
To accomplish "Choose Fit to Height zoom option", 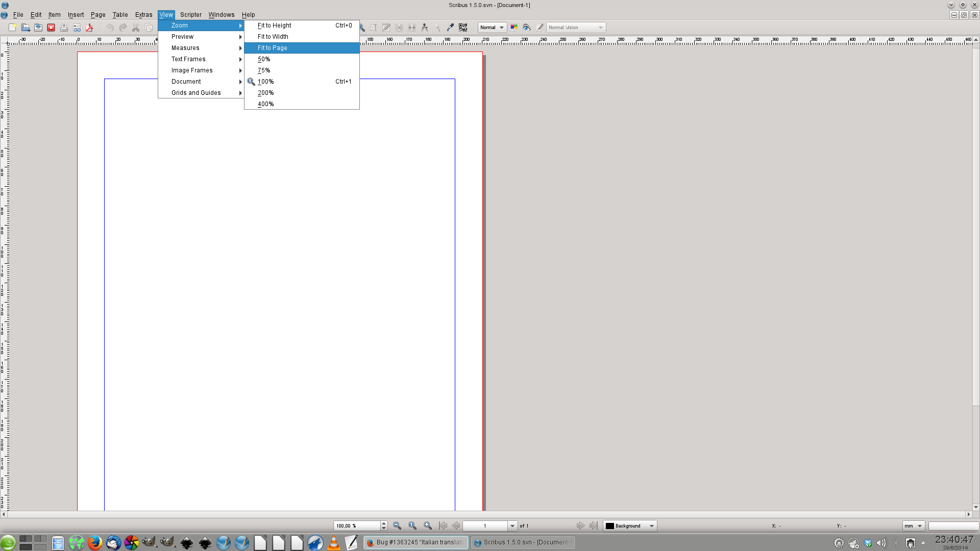I will tap(302, 26).
